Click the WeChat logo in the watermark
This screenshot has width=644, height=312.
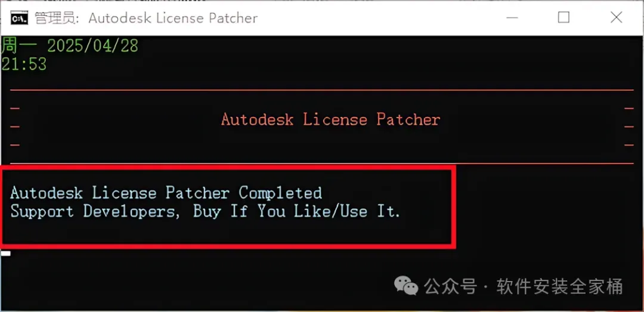[406, 285]
